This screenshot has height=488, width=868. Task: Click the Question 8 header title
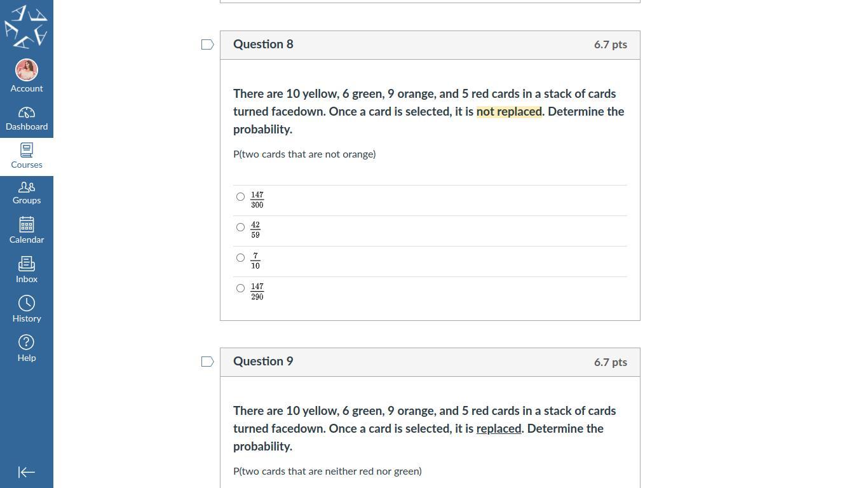coord(263,44)
